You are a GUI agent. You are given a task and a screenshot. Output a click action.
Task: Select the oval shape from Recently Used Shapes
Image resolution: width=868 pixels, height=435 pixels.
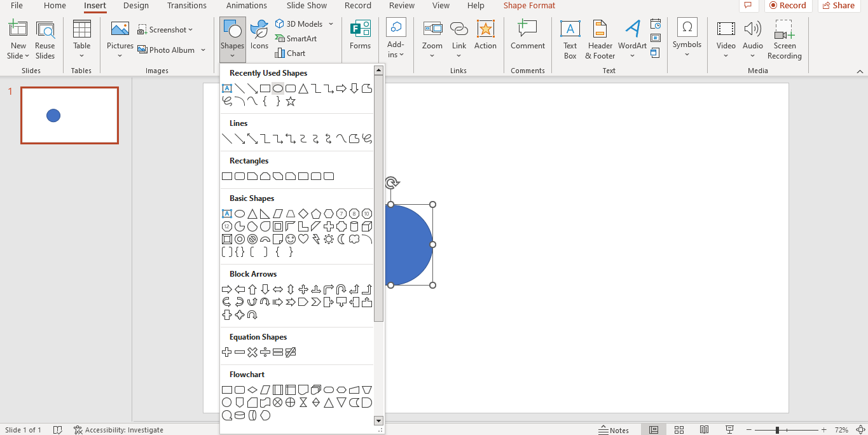(x=277, y=88)
